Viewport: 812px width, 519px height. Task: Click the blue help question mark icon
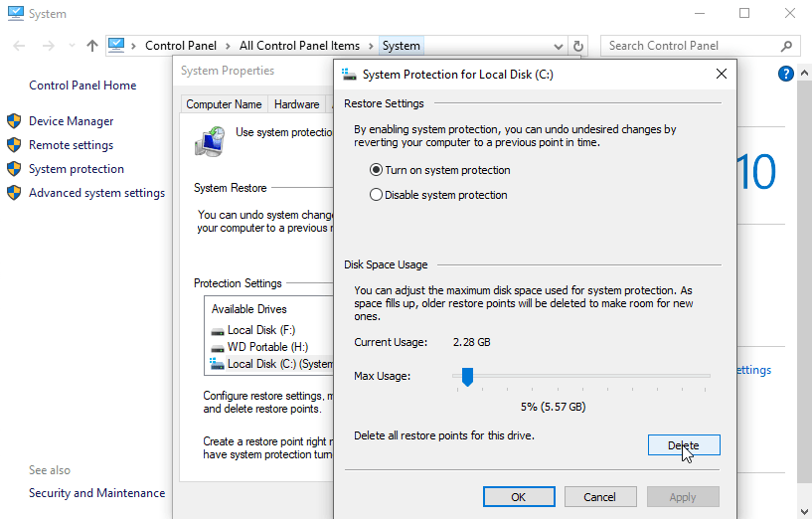(786, 75)
